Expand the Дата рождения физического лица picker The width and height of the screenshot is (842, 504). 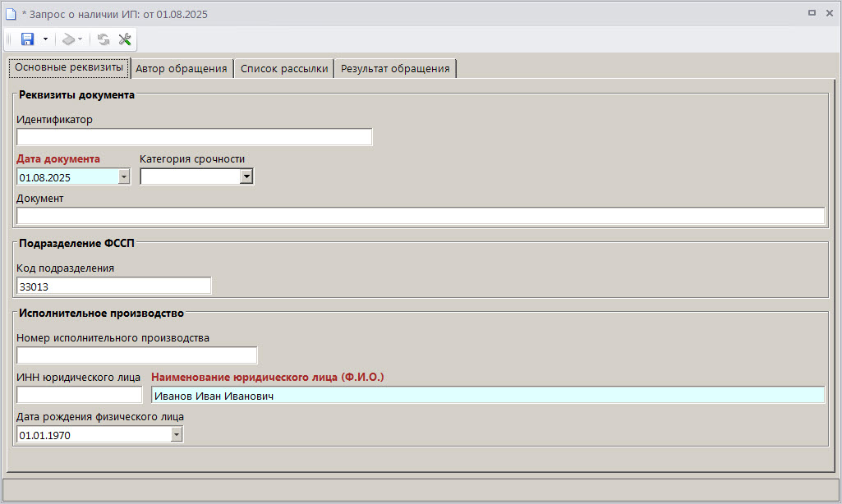pyautogui.click(x=176, y=435)
